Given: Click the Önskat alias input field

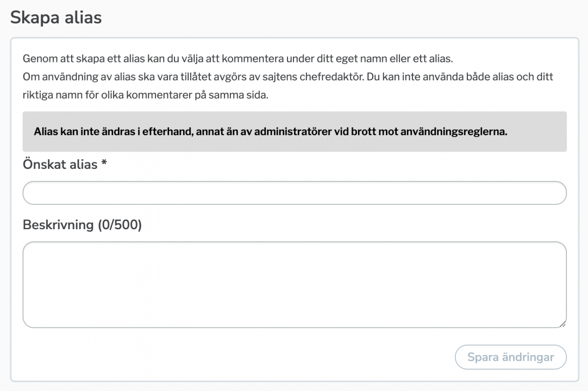Looking at the screenshot, I should coord(293,193).
